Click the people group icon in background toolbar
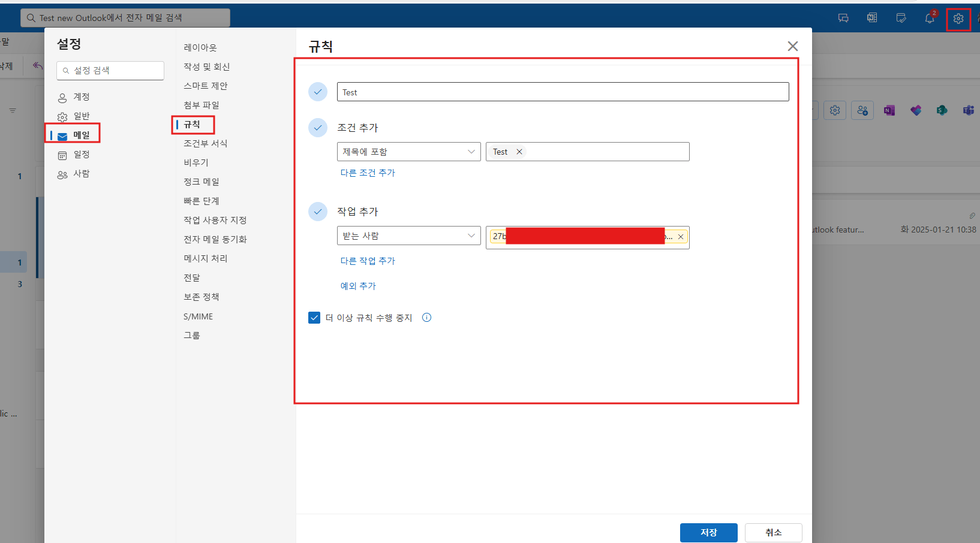 (862, 110)
